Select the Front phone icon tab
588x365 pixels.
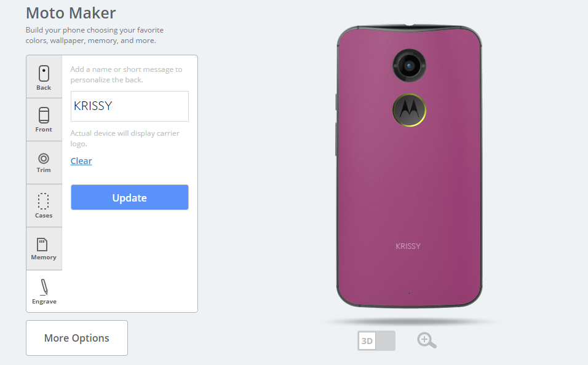44,120
